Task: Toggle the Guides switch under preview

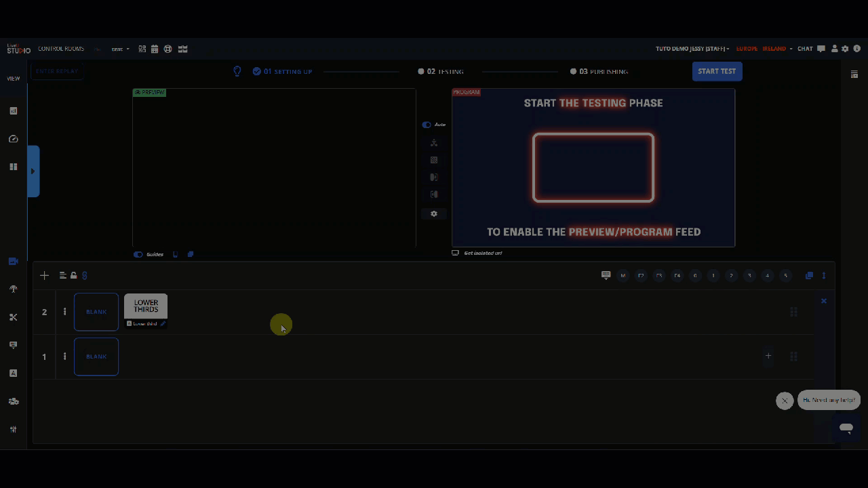Action: pos(138,255)
